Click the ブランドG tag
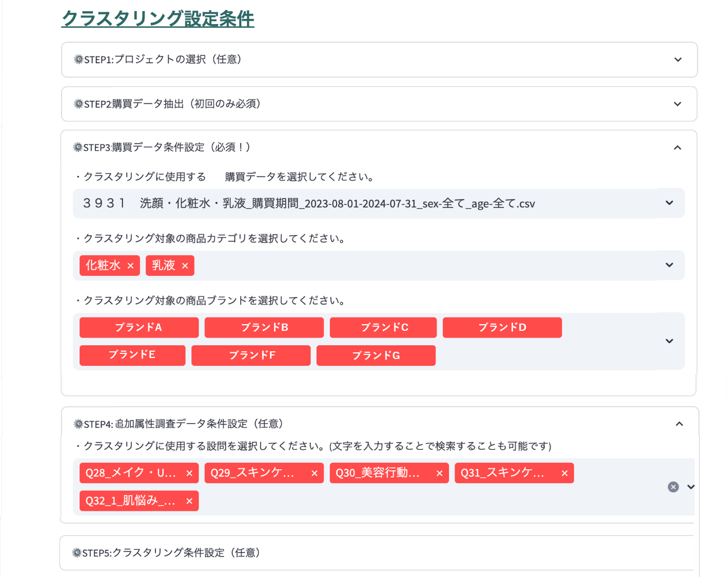Screen dimensions: 728x577 (x=376, y=355)
